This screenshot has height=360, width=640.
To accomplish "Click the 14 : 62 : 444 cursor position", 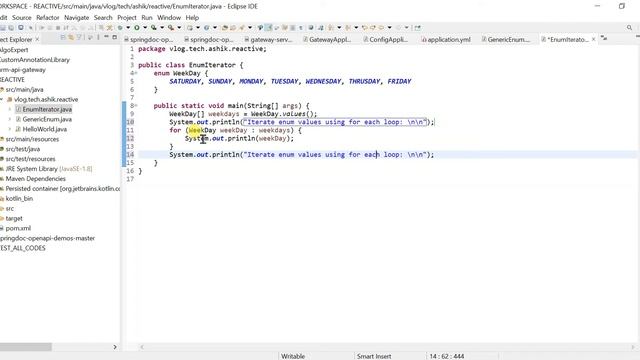I will pyautogui.click(x=447, y=356).
